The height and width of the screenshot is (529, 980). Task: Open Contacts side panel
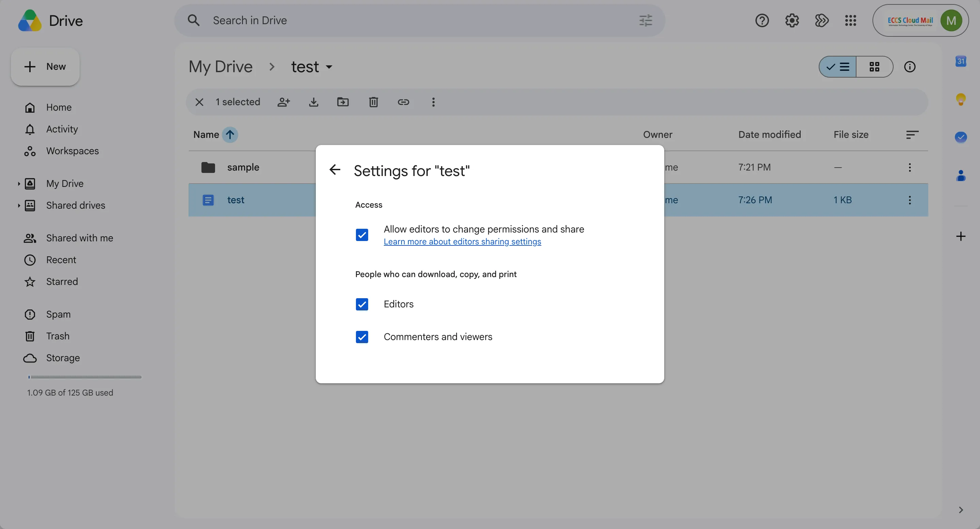[961, 175]
